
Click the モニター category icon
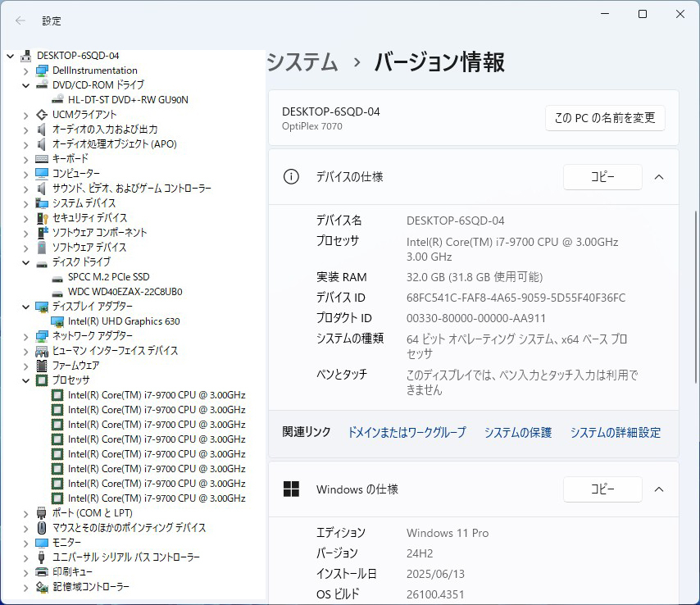point(42,543)
